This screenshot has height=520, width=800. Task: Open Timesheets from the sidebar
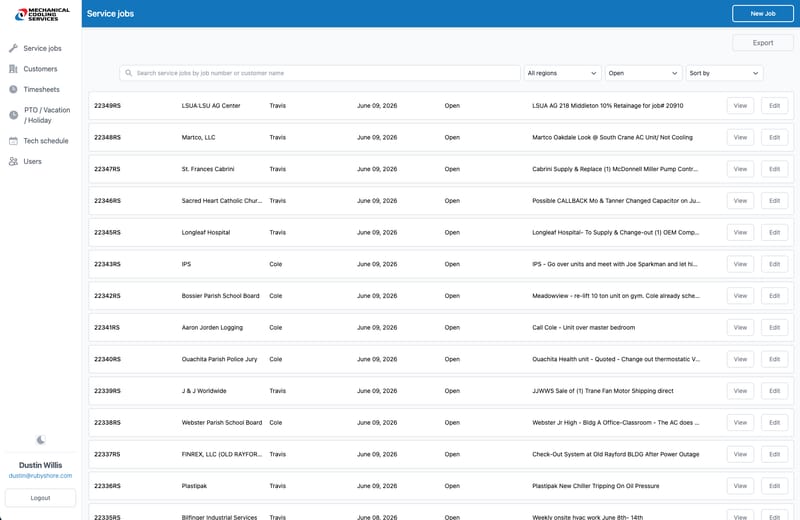tap(41, 89)
